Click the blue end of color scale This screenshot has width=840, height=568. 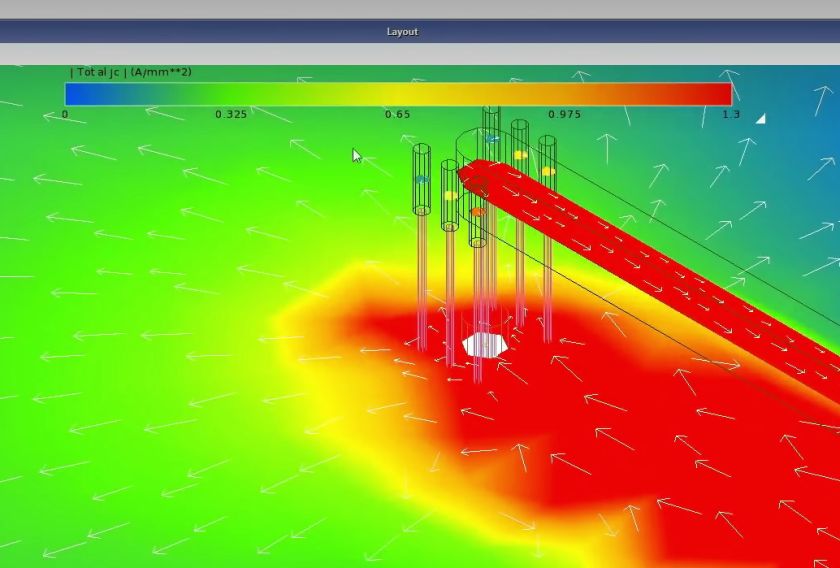pos(80,94)
